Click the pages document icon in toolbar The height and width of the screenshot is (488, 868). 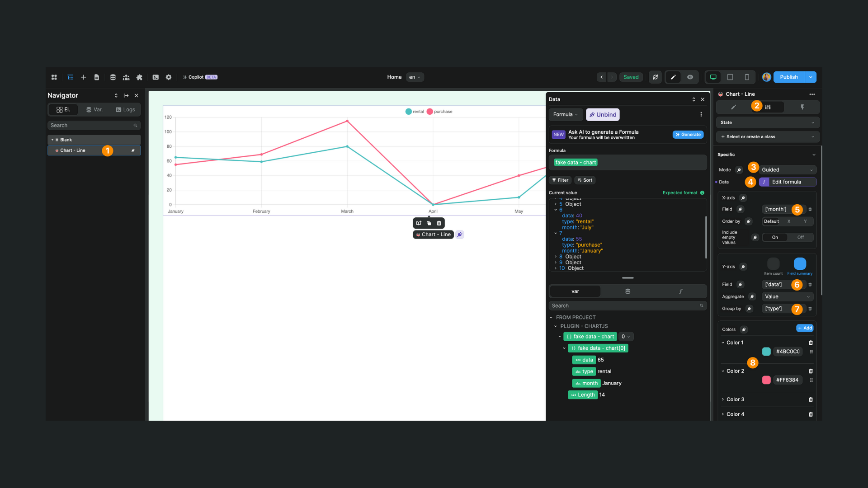pos(97,77)
